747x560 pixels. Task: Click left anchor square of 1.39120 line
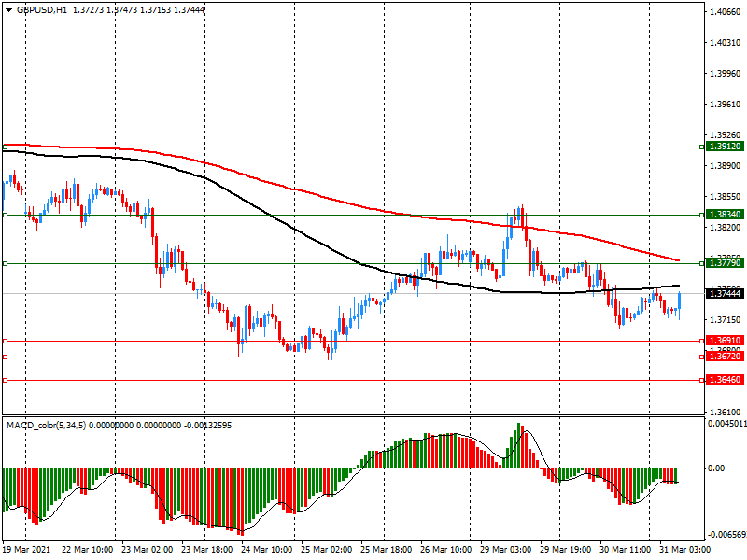click(x=5, y=147)
